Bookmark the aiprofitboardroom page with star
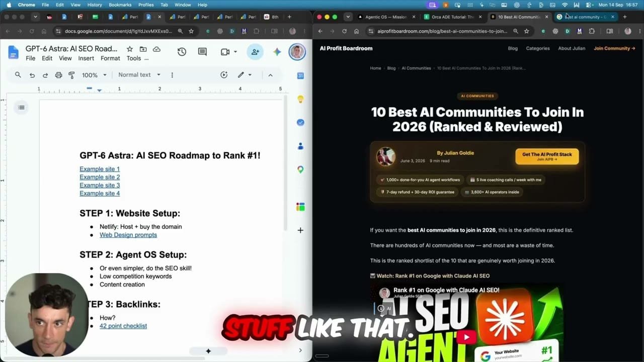The height and width of the screenshot is (362, 644). [x=526, y=31]
